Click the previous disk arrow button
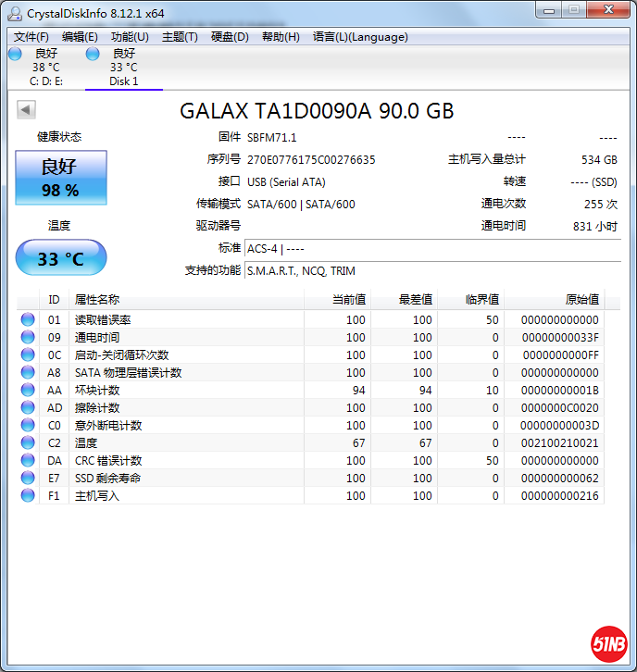This screenshot has width=637, height=672. (x=26, y=110)
